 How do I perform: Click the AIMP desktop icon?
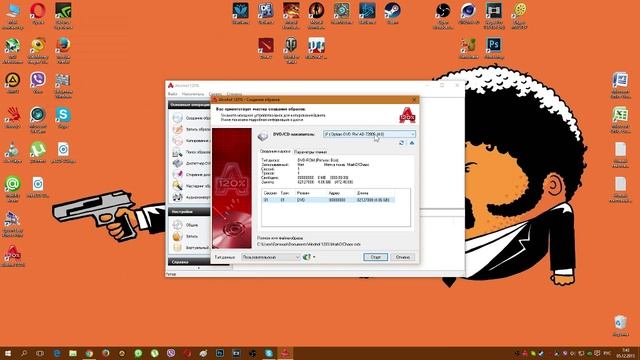tap(13, 82)
